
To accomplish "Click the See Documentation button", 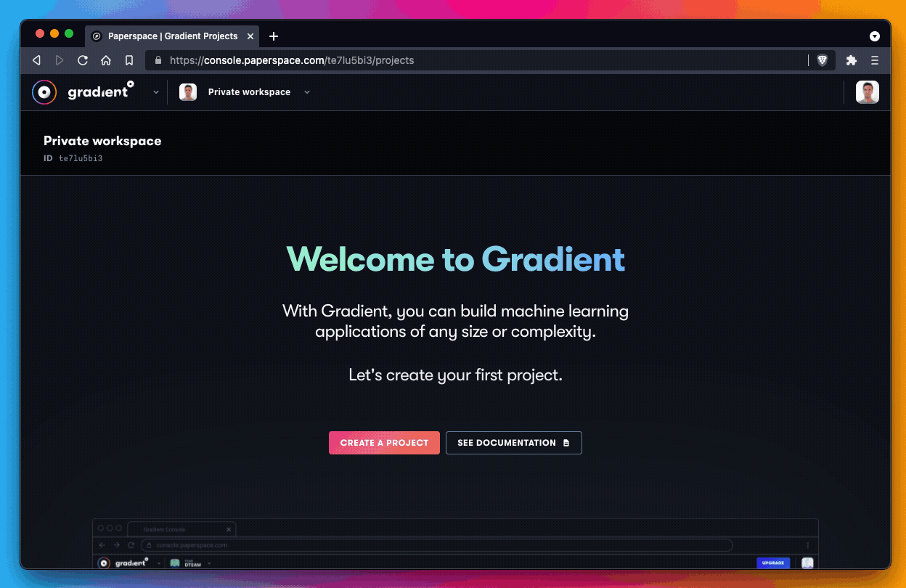I will pos(514,443).
